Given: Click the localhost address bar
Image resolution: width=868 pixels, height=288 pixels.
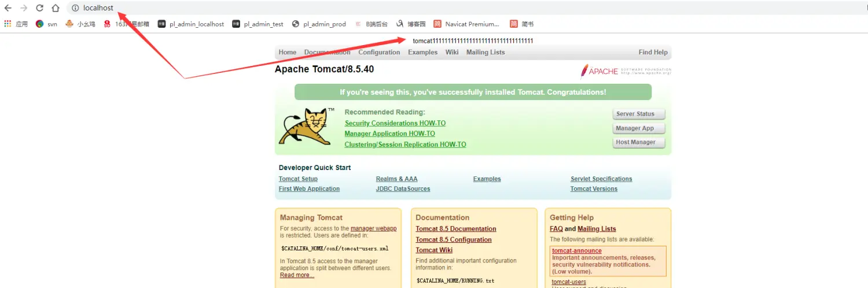Looking at the screenshot, I should point(463,8).
